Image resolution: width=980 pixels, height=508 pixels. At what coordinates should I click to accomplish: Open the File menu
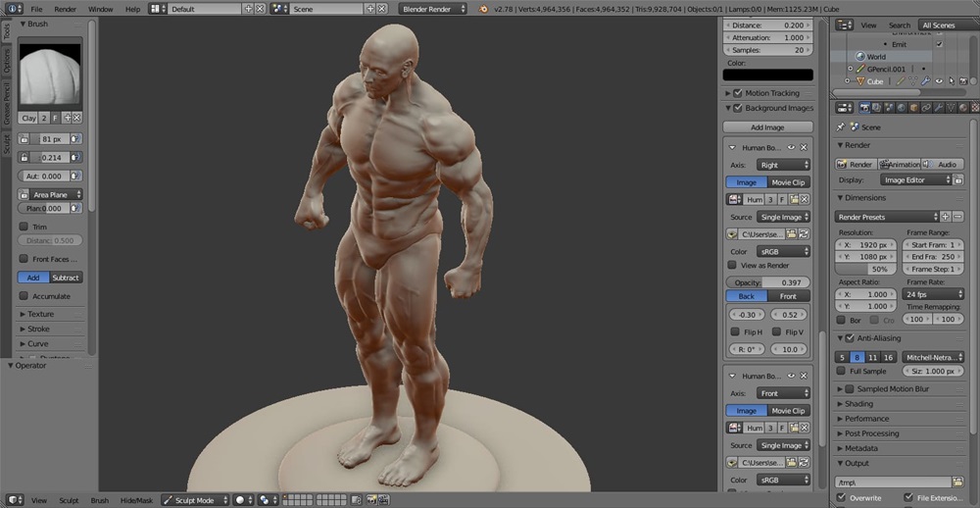pyautogui.click(x=37, y=9)
